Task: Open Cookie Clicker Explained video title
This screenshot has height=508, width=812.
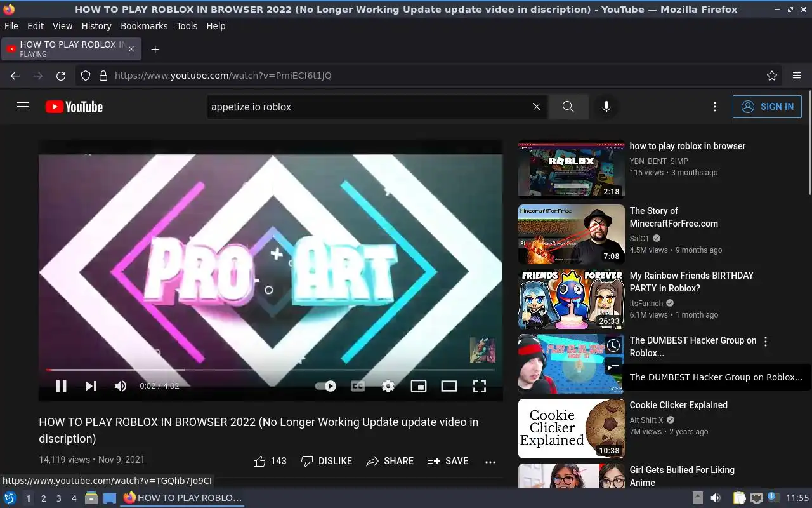Action: coord(679,405)
